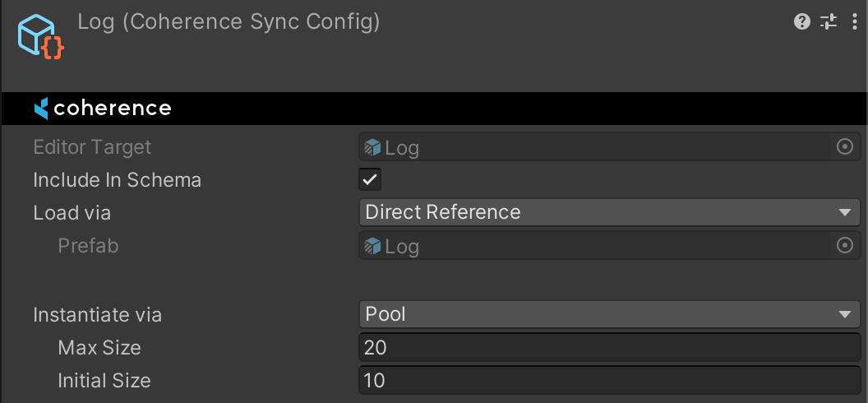Select the Max Size property label

(99, 348)
